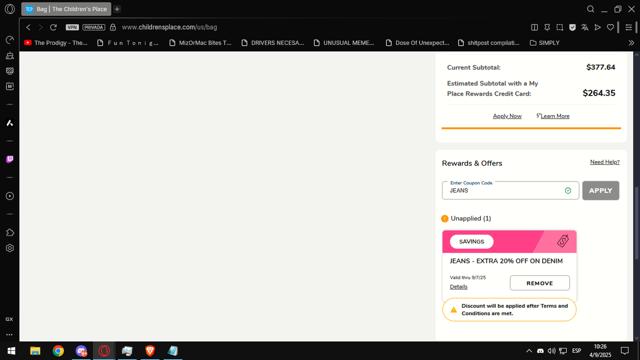This screenshot has width=640, height=360.
Task: Remove the JEANS denim coupon
Action: 540,283
